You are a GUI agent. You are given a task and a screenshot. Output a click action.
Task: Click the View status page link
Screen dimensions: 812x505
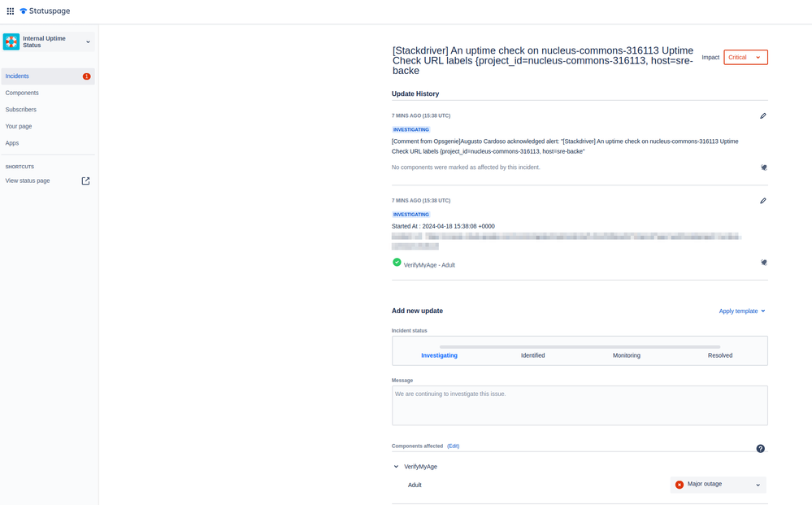coord(28,181)
